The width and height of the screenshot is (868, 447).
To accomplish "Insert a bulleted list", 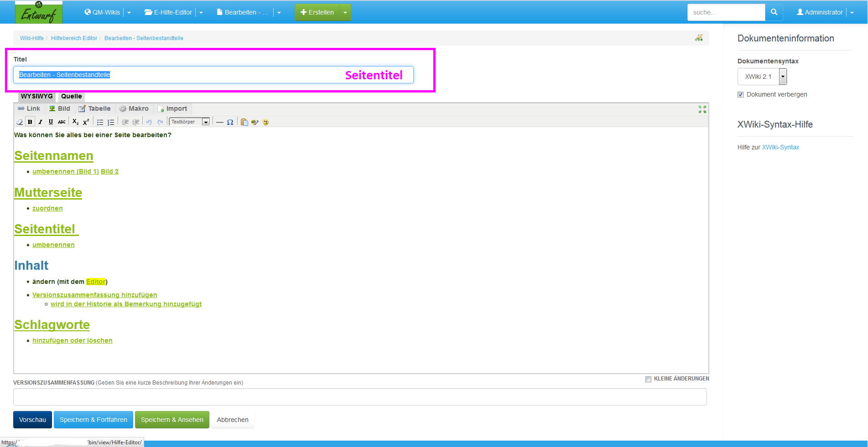I will 100,122.
